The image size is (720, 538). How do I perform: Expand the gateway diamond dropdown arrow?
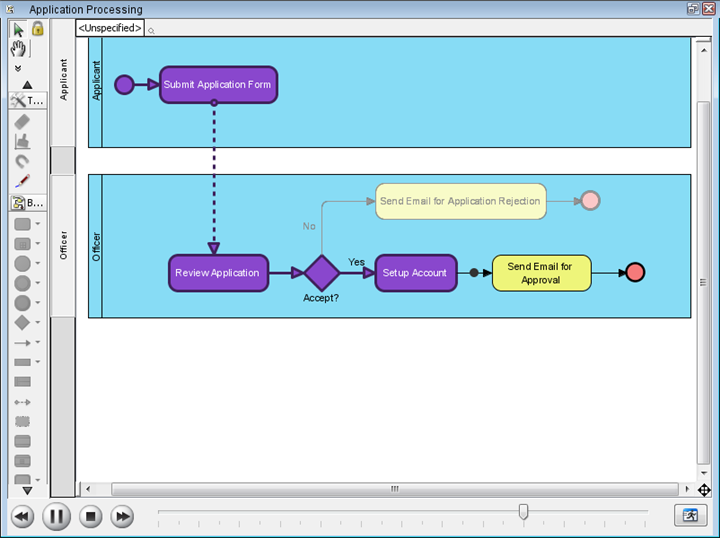coord(38,322)
